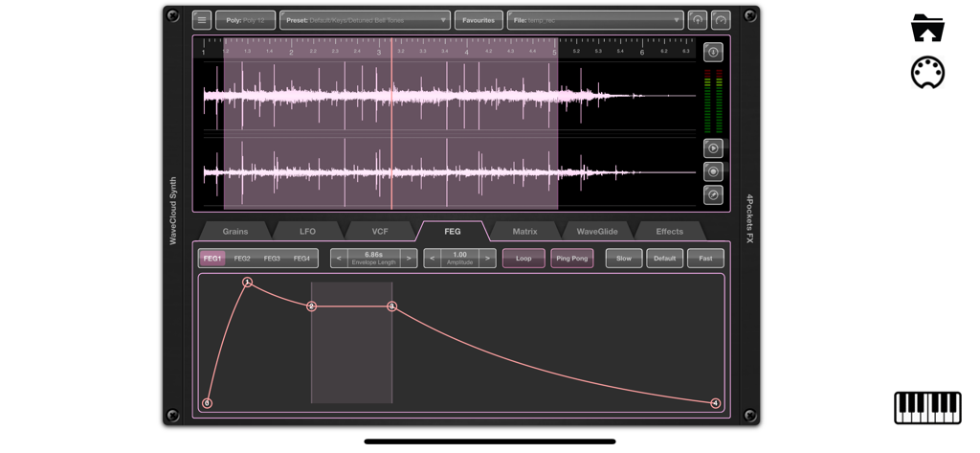The width and height of the screenshot is (980, 453).
Task: Decrease envelope length with left arrow
Action: [339, 258]
